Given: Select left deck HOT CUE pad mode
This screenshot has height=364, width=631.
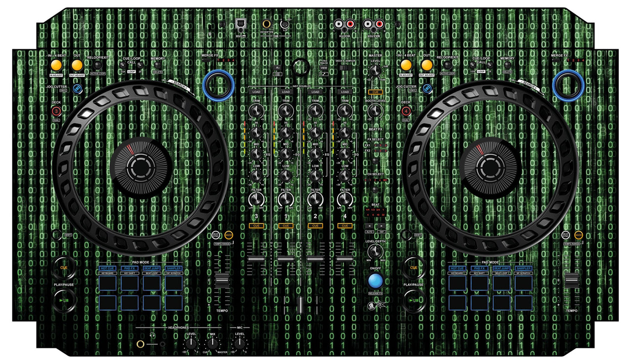Looking at the screenshot, I should [107, 268].
